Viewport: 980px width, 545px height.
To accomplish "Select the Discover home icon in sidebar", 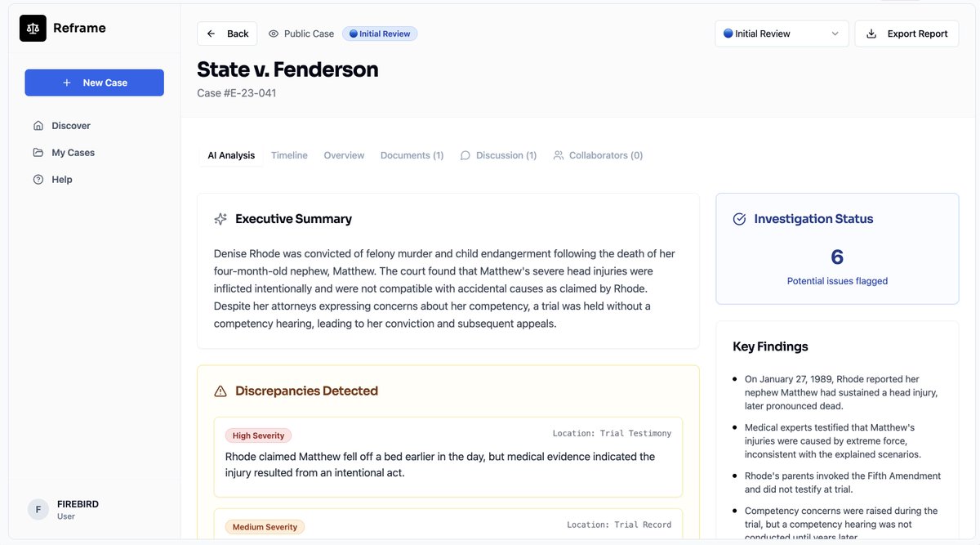I will click(x=38, y=125).
